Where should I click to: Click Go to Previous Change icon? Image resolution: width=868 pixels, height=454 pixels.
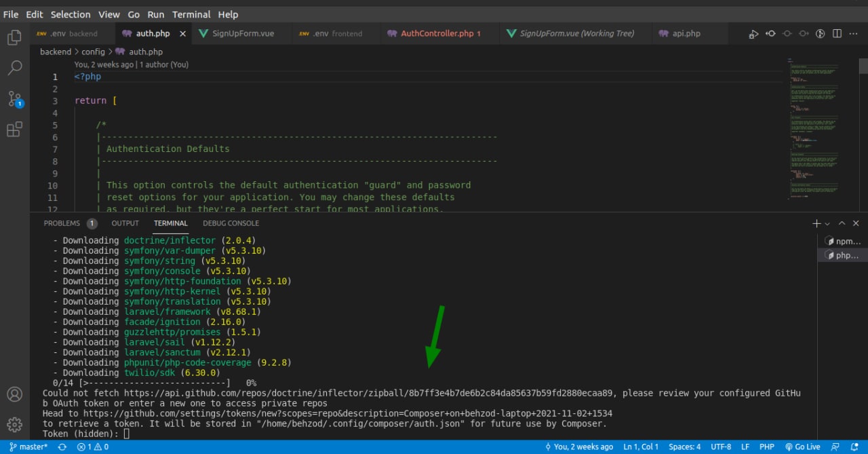point(771,34)
